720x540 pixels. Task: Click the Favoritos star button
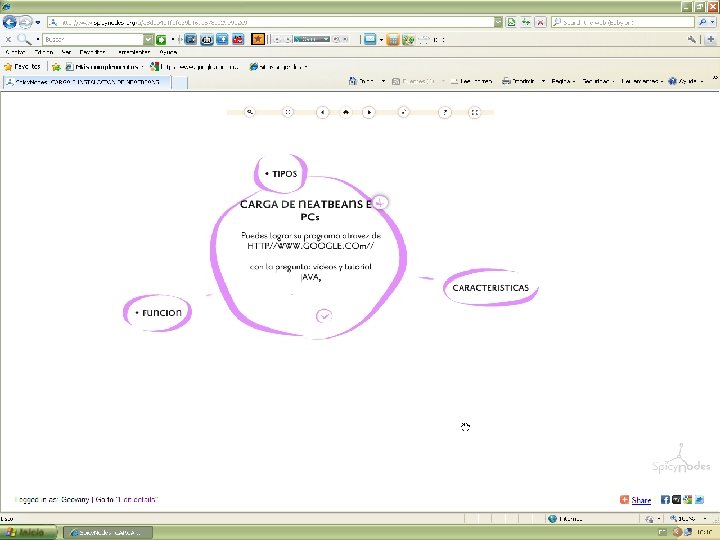22,67
